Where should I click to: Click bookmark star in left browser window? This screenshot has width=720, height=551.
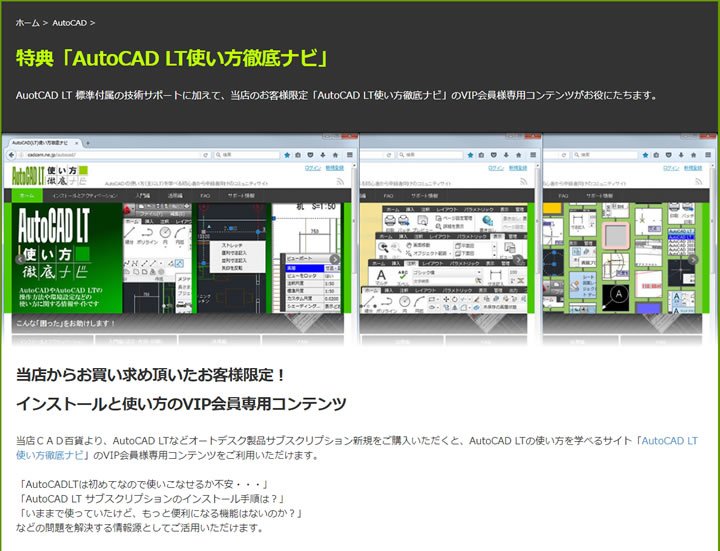coord(287,155)
